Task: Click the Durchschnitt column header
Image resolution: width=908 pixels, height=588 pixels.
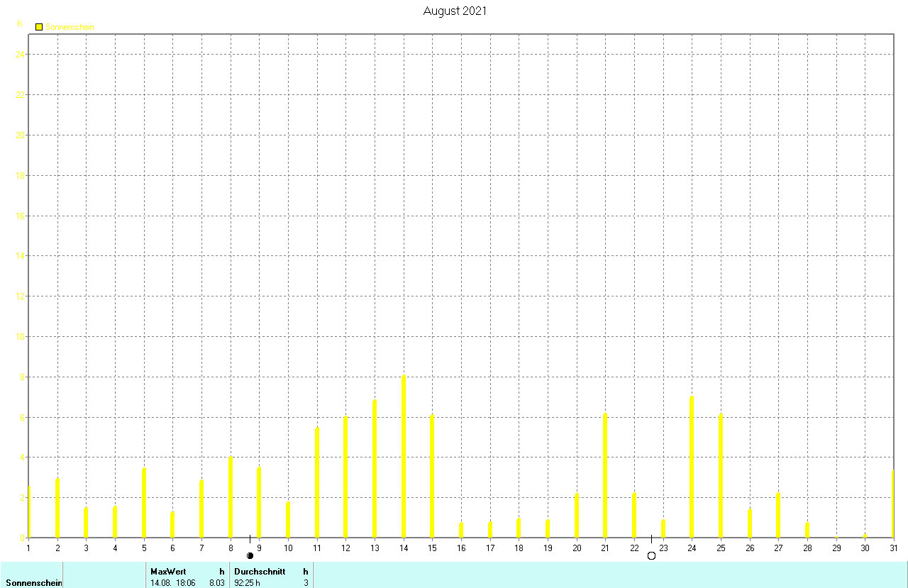Action: click(260, 571)
